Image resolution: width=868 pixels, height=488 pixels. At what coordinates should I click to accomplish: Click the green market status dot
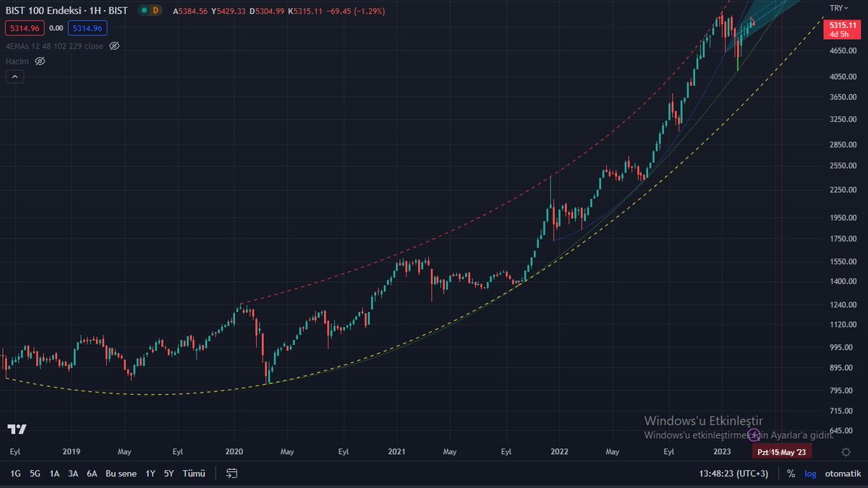click(x=145, y=10)
